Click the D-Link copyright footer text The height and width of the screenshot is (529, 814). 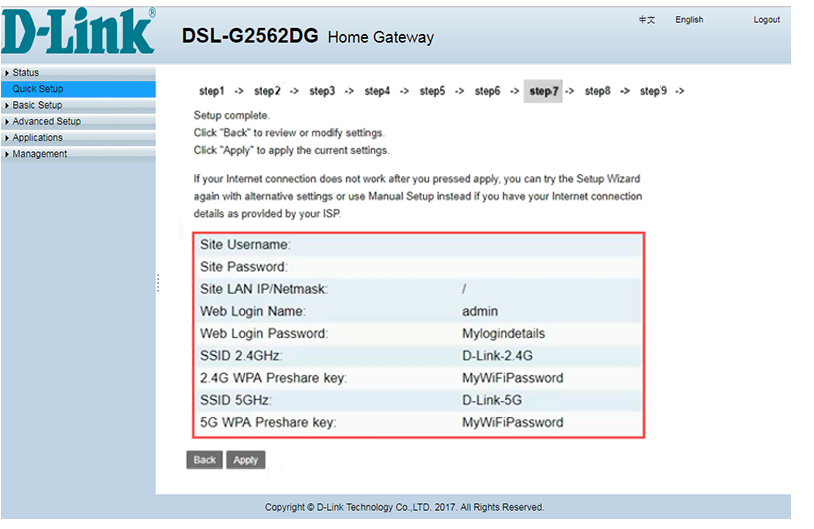[404, 507]
